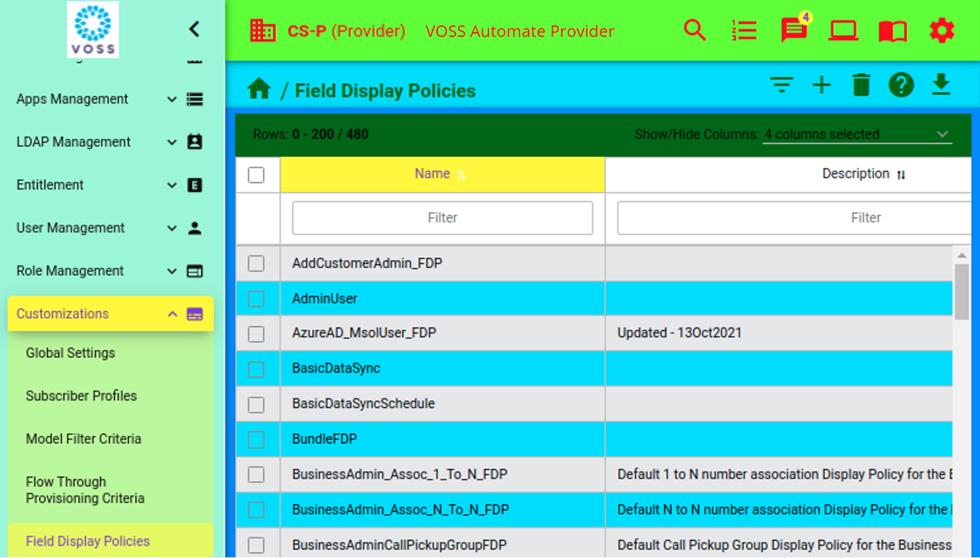Export data using the download icon
The height and width of the screenshot is (558, 980).
pyautogui.click(x=940, y=85)
